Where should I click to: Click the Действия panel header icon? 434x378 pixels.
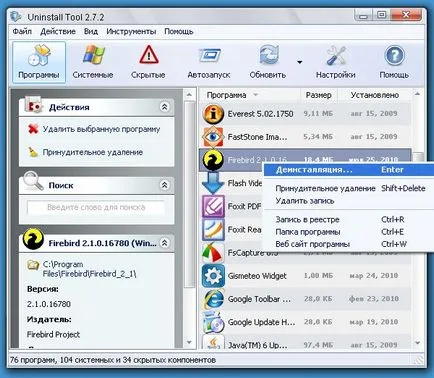click(33, 105)
